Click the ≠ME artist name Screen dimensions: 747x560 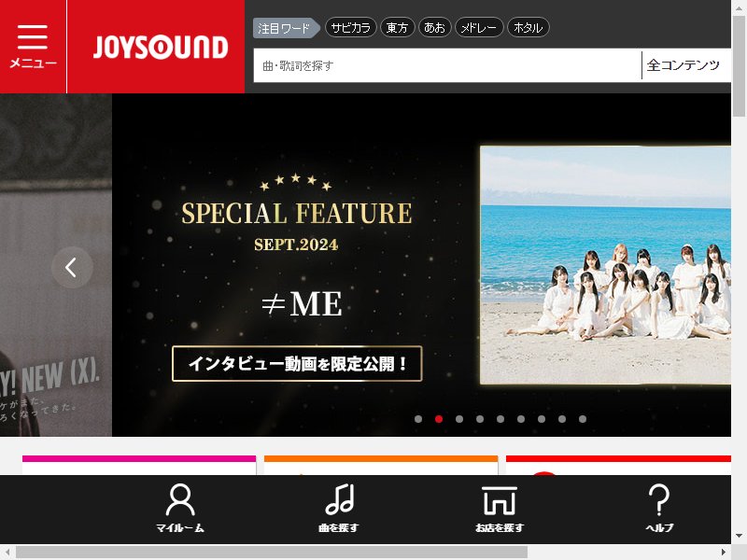click(302, 304)
